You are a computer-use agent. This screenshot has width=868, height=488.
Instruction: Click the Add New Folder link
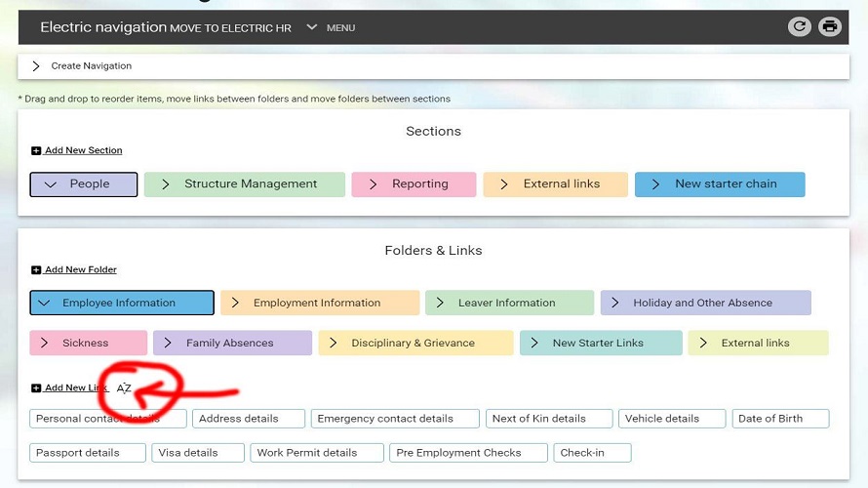pyautogui.click(x=80, y=270)
